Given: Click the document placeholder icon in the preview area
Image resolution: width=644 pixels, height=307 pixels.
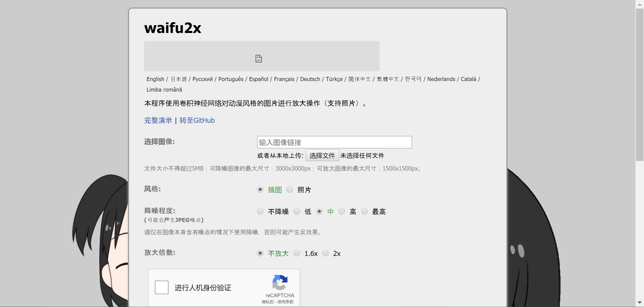Looking at the screenshot, I should (259, 58).
